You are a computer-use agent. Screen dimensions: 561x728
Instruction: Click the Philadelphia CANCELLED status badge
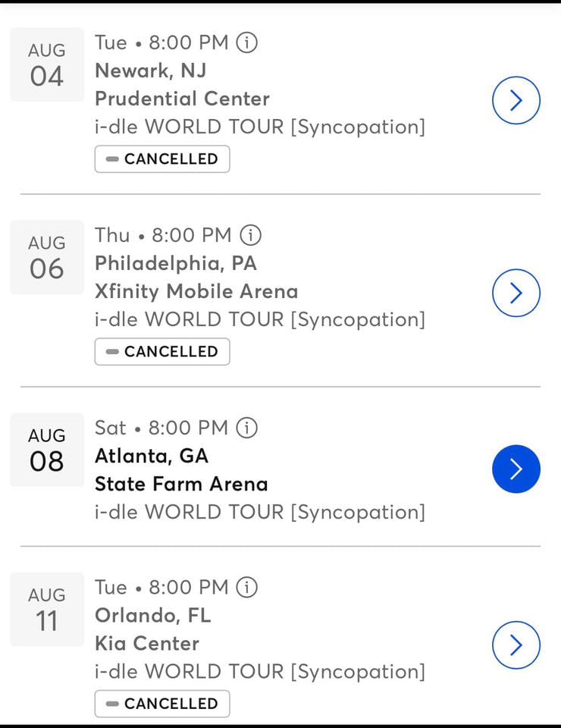coord(162,352)
